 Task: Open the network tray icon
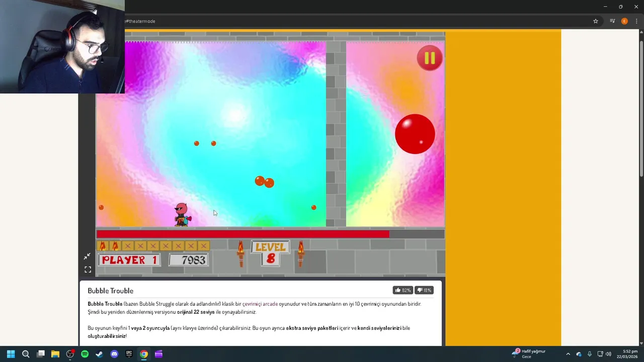click(x=600, y=354)
